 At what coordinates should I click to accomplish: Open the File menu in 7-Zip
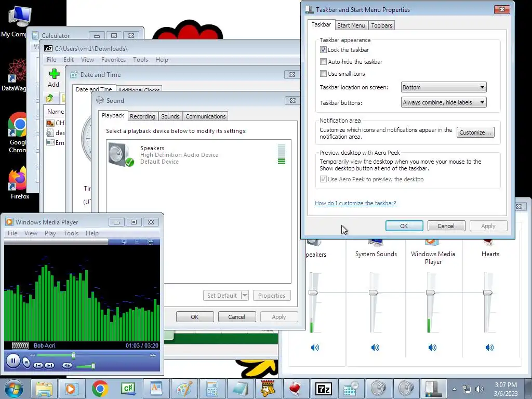pyautogui.click(x=51, y=60)
